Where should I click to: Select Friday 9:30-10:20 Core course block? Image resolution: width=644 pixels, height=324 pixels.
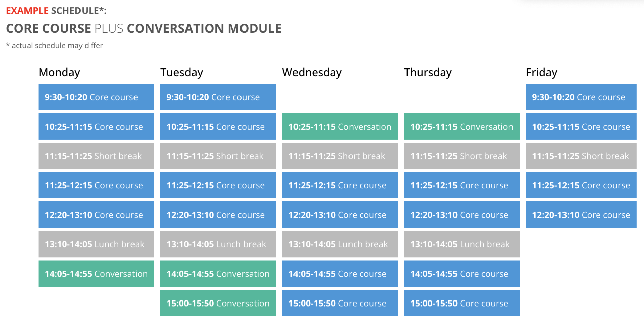click(x=581, y=97)
